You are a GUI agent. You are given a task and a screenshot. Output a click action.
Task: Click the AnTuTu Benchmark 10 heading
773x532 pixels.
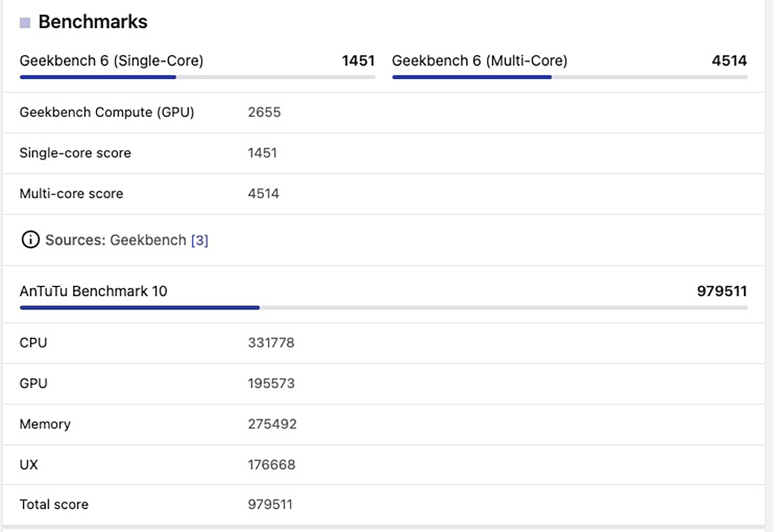click(93, 292)
